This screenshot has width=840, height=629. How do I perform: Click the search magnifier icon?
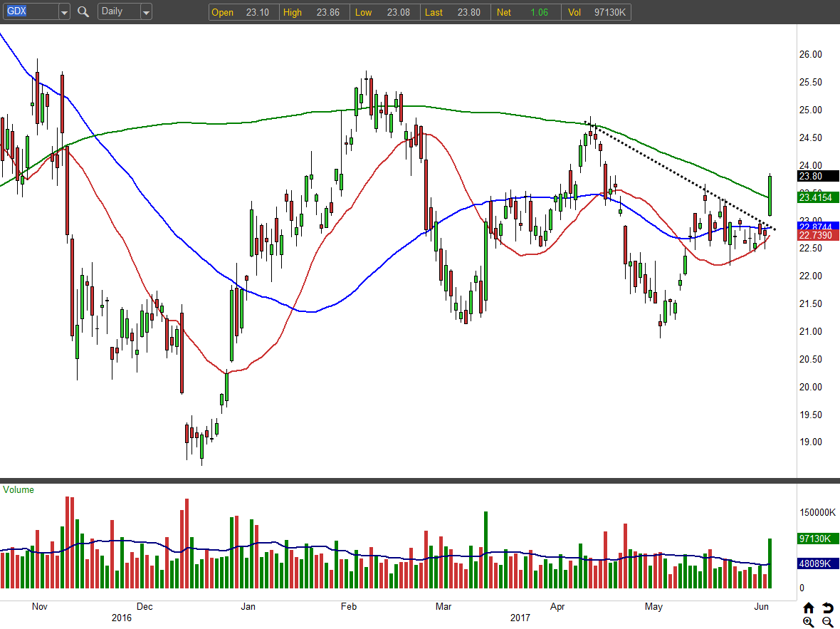(83, 12)
